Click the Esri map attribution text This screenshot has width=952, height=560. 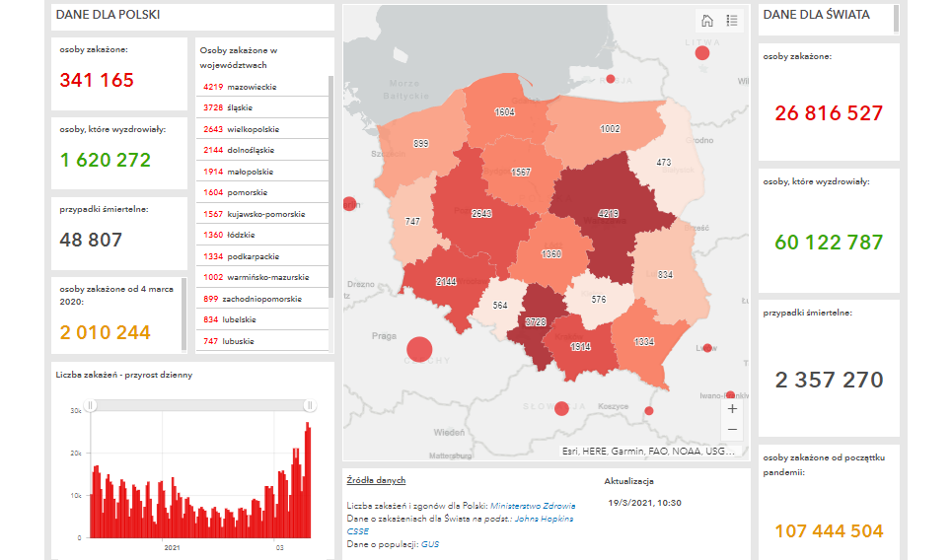tap(648, 451)
